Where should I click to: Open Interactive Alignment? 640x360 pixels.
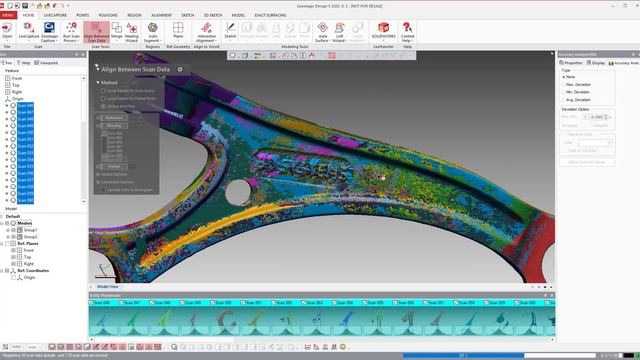click(206, 32)
